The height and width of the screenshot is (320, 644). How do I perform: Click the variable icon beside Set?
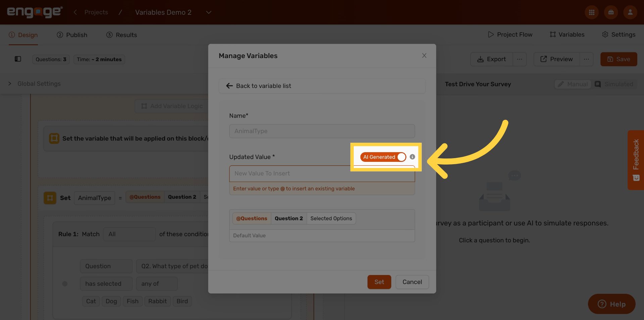pyautogui.click(x=50, y=198)
